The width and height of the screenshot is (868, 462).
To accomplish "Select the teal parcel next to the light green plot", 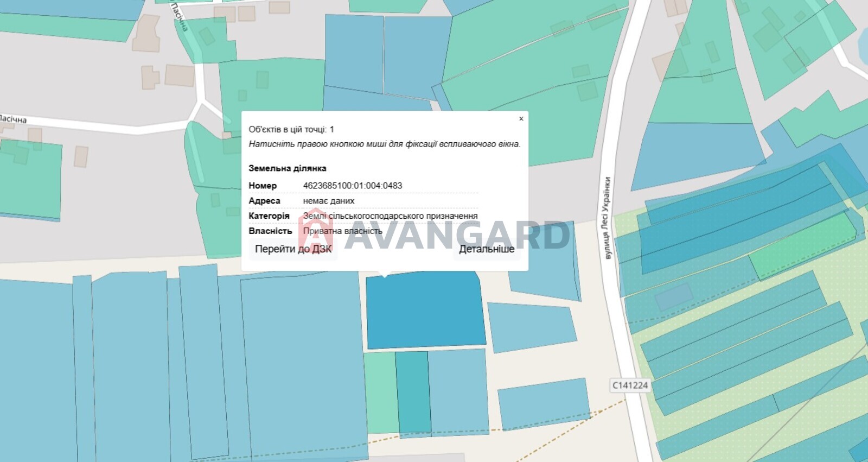I will pos(413,391).
